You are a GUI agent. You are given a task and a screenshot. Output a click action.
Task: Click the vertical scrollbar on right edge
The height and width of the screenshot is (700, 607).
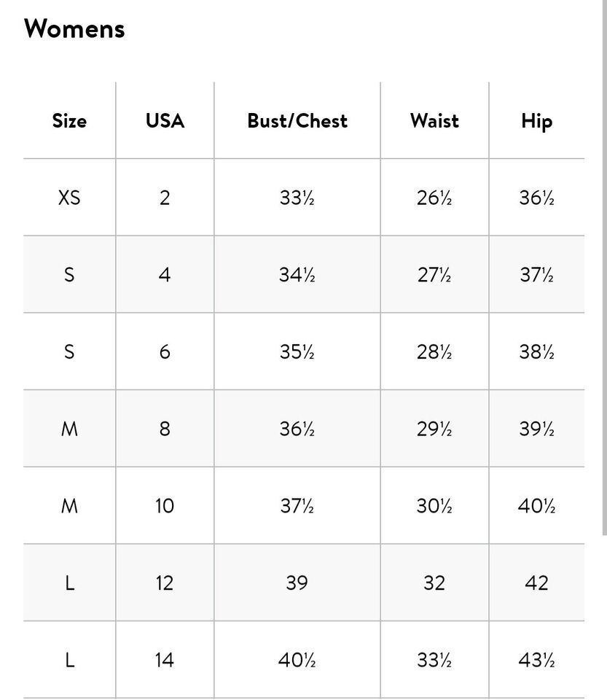pos(604,268)
